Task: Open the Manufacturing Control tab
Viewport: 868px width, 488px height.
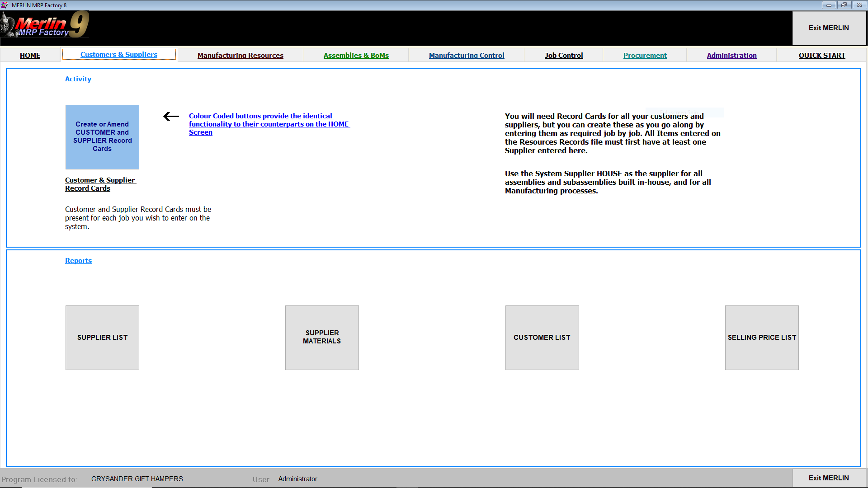Action: pyautogui.click(x=467, y=55)
